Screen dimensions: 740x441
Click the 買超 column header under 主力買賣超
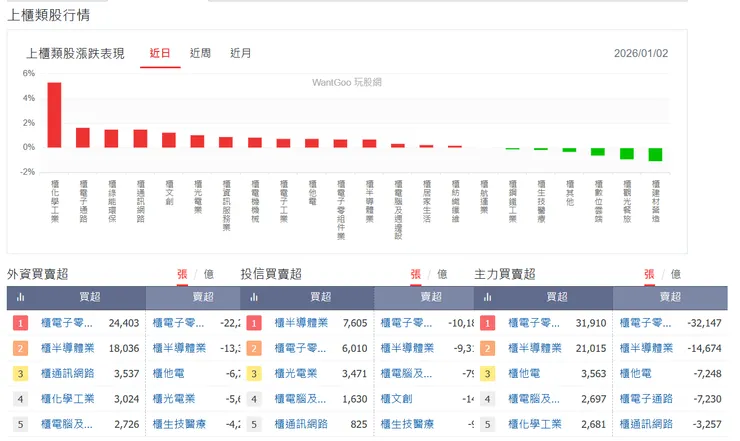(x=557, y=297)
